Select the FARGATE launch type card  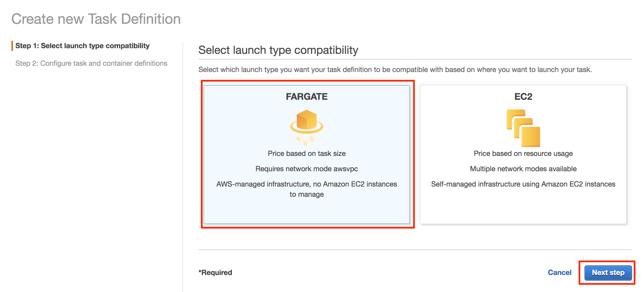point(307,155)
